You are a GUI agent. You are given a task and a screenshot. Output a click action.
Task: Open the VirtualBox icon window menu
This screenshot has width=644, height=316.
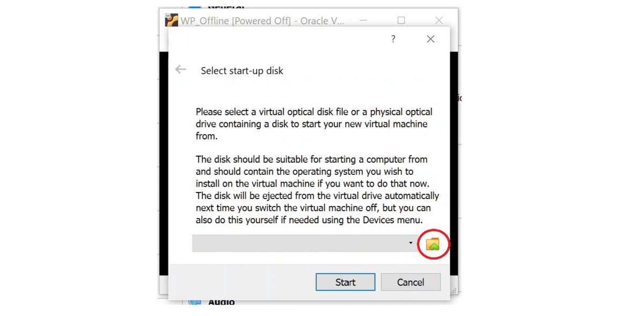171,20
